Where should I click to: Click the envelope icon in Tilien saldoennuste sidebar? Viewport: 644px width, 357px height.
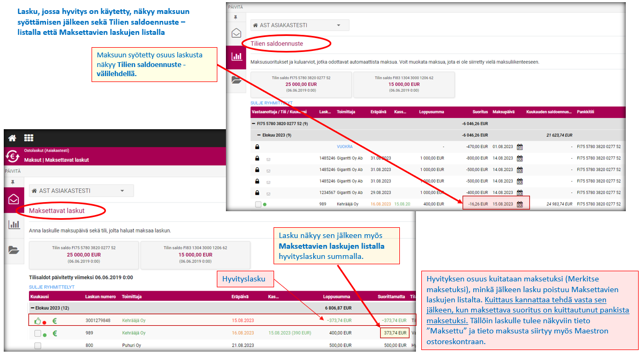coord(236,33)
